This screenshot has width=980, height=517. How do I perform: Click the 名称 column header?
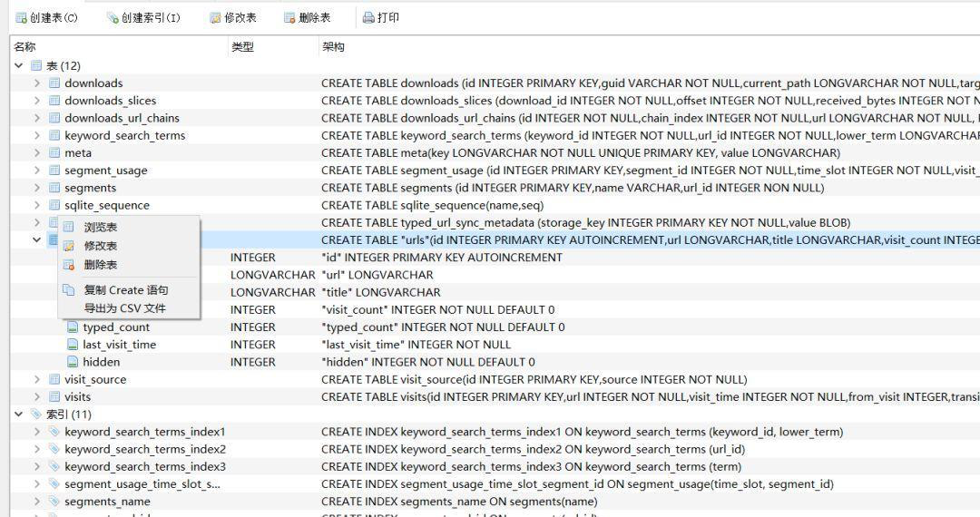click(x=119, y=47)
